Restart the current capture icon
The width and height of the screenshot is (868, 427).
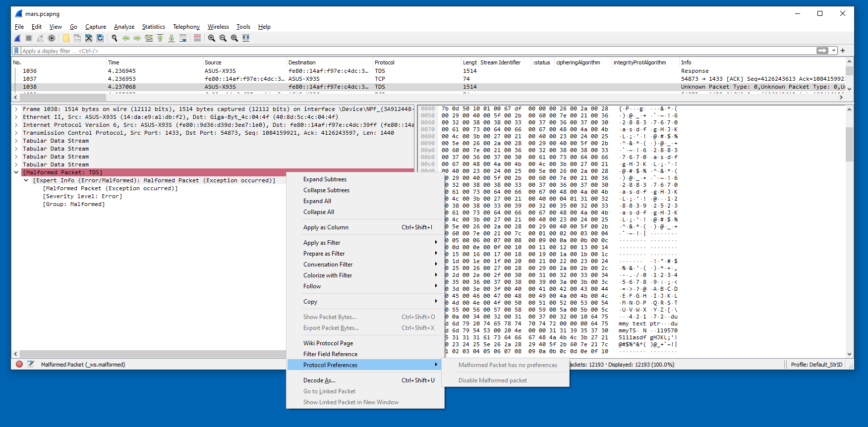pyautogui.click(x=40, y=38)
